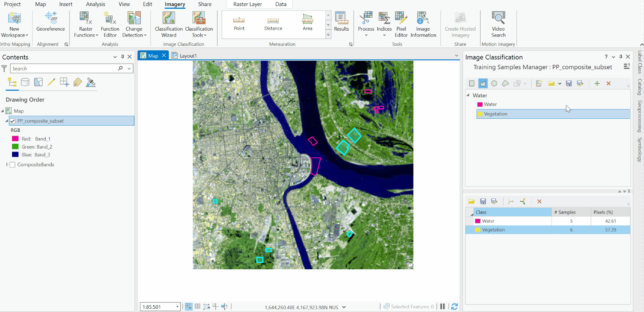
Task: Remove the selected class from schema
Action: coord(609,83)
